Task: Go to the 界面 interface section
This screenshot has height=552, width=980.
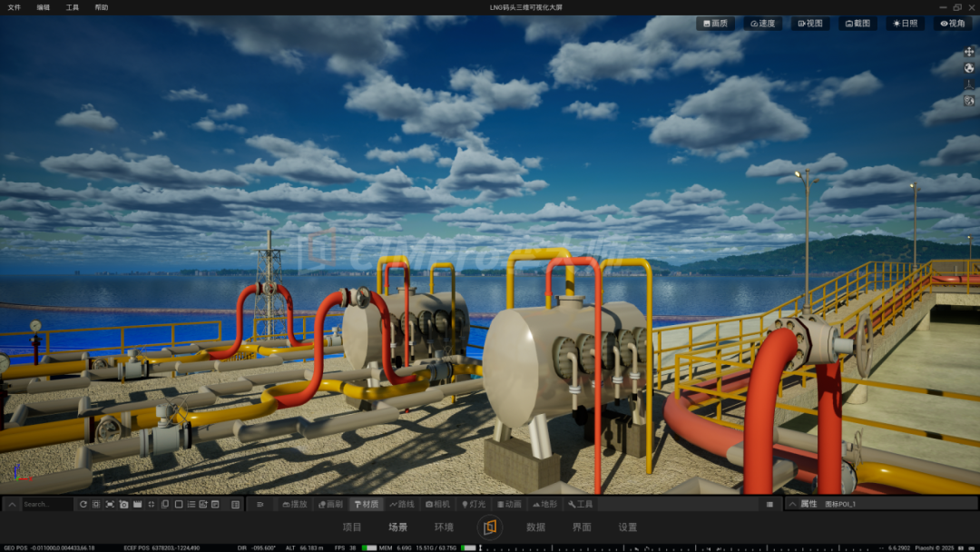Action: [582, 527]
